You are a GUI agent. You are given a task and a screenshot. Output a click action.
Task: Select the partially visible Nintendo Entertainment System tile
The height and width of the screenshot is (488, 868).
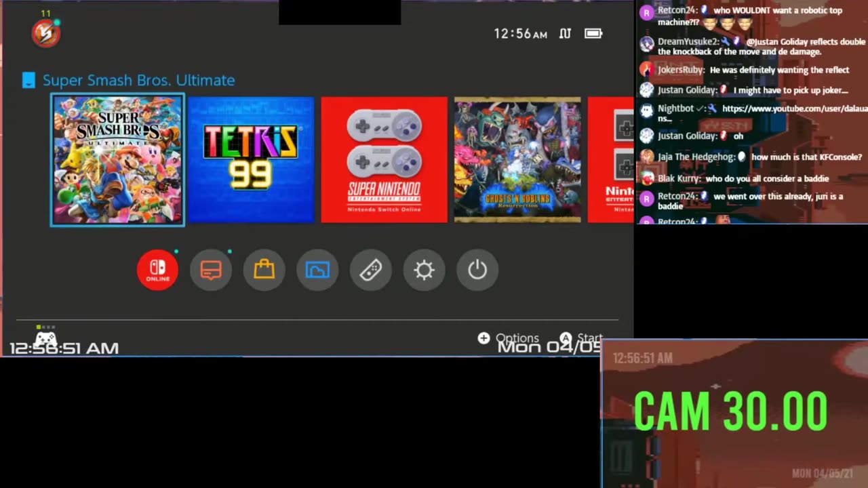coord(610,160)
